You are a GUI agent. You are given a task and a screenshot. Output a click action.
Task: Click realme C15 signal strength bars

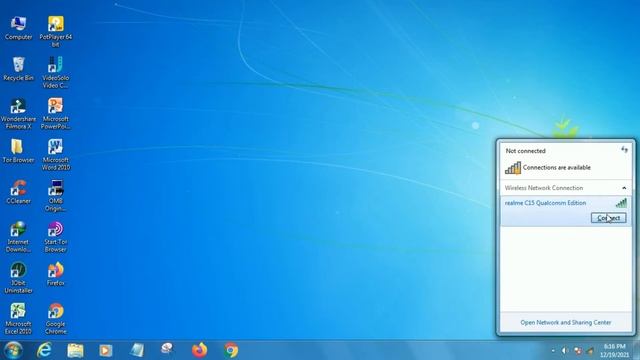click(621, 203)
